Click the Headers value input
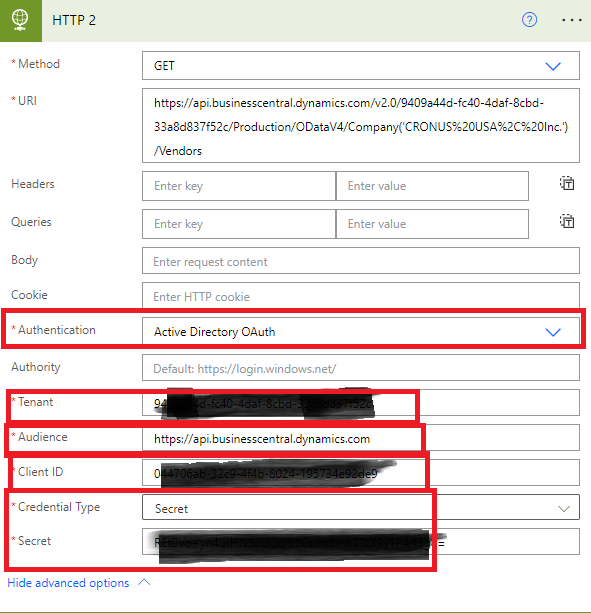Image resolution: width=591 pixels, height=613 pixels. coord(432,186)
